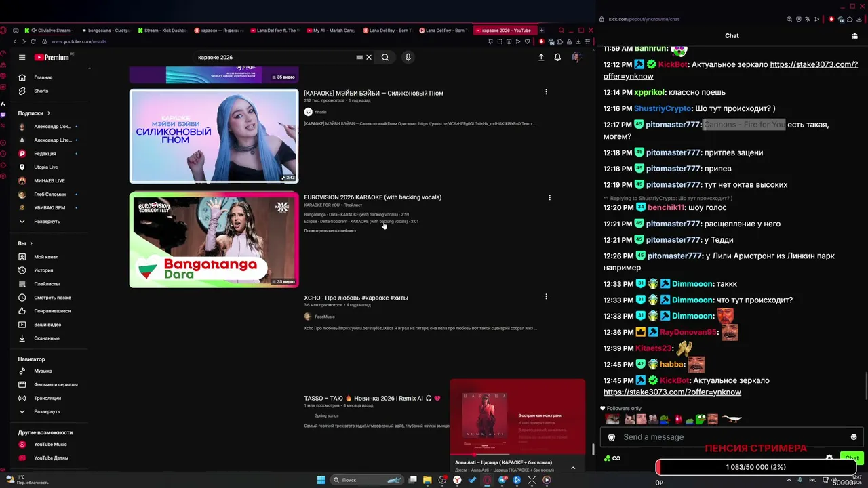The image size is (868, 488).
Task: Open the chat users icon beside Chat header
Action: click(x=854, y=36)
